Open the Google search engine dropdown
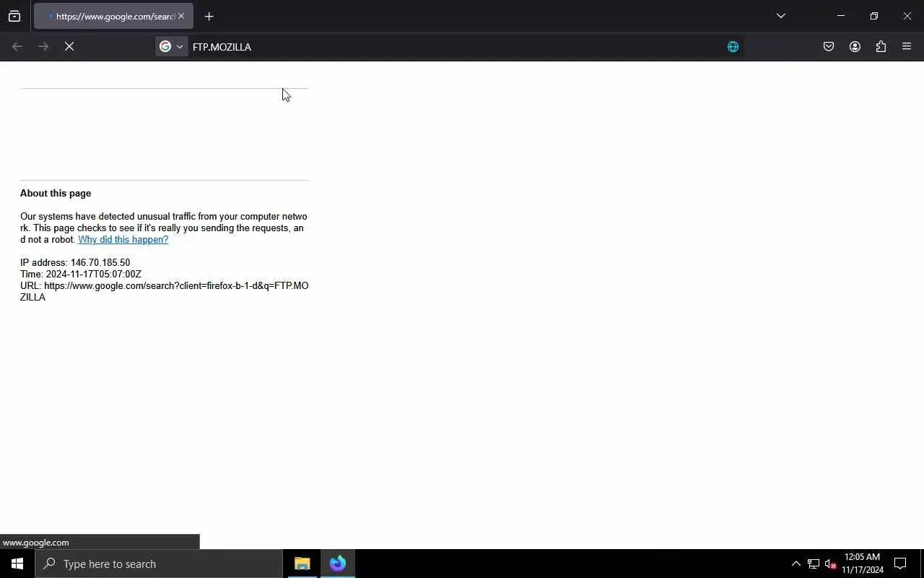Image resolution: width=924 pixels, height=578 pixels. (x=172, y=46)
